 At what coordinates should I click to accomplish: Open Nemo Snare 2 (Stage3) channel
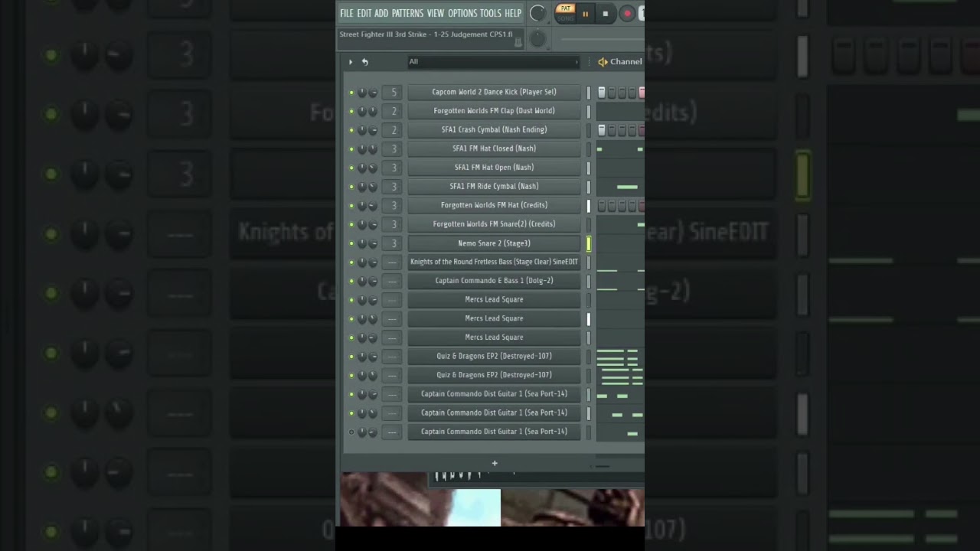494,243
